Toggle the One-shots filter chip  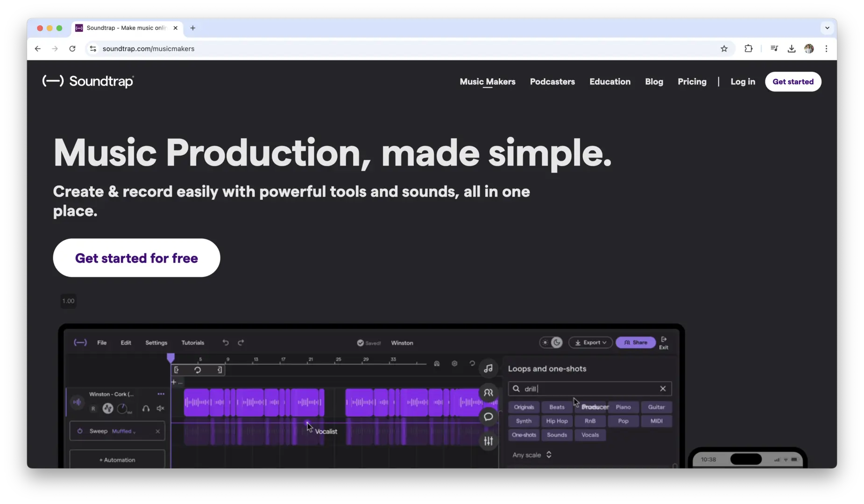(524, 435)
